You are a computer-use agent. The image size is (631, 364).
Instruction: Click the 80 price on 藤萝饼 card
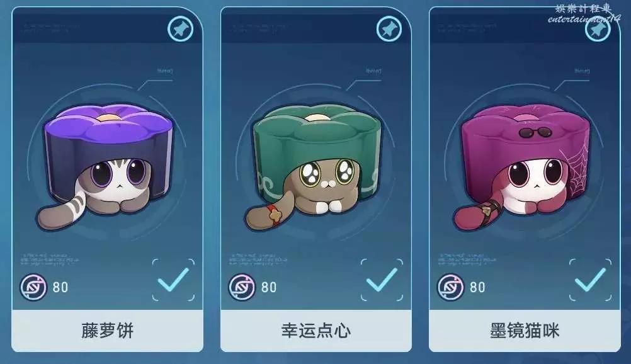[60, 287]
